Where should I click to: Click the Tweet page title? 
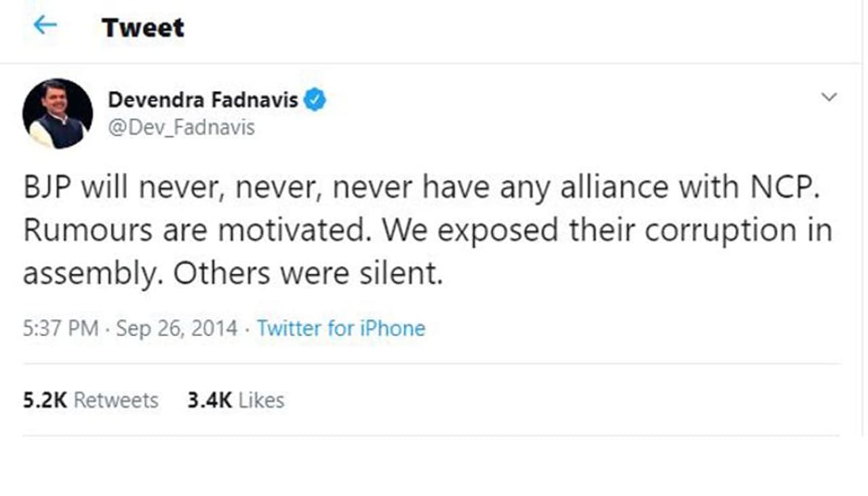tap(142, 27)
